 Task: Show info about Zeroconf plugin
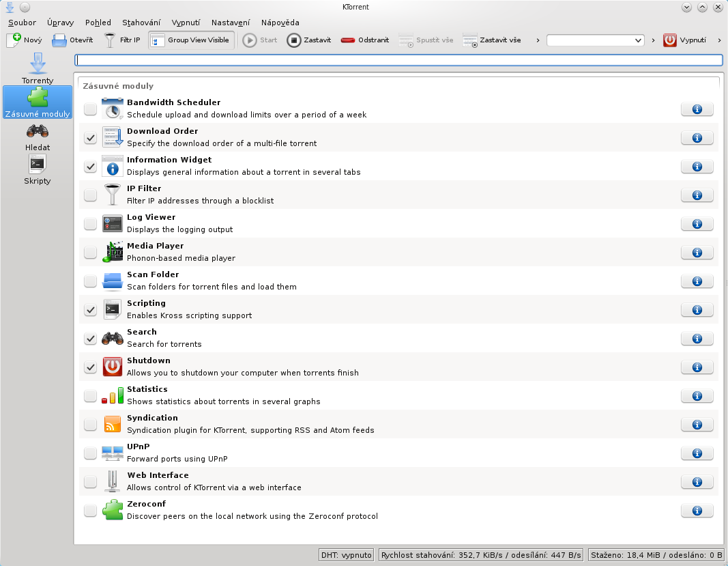click(697, 511)
